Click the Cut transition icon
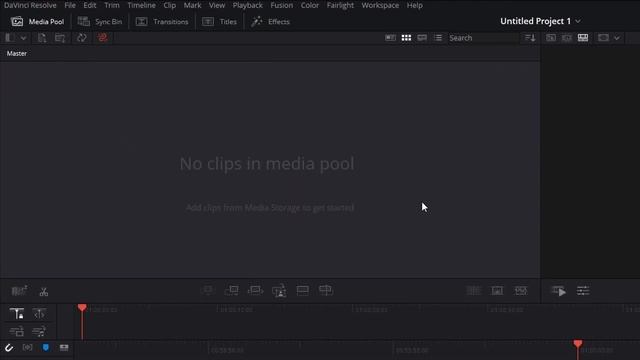This screenshot has width=640, height=360. point(473,291)
